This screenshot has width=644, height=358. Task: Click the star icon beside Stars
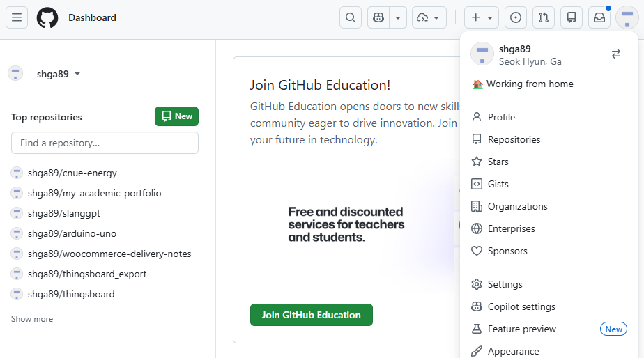click(477, 162)
